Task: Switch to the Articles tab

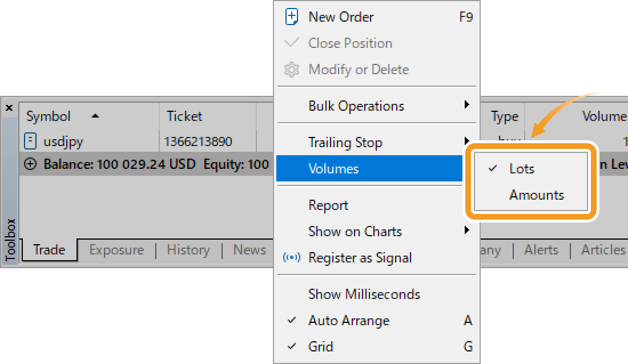Action: (603, 250)
